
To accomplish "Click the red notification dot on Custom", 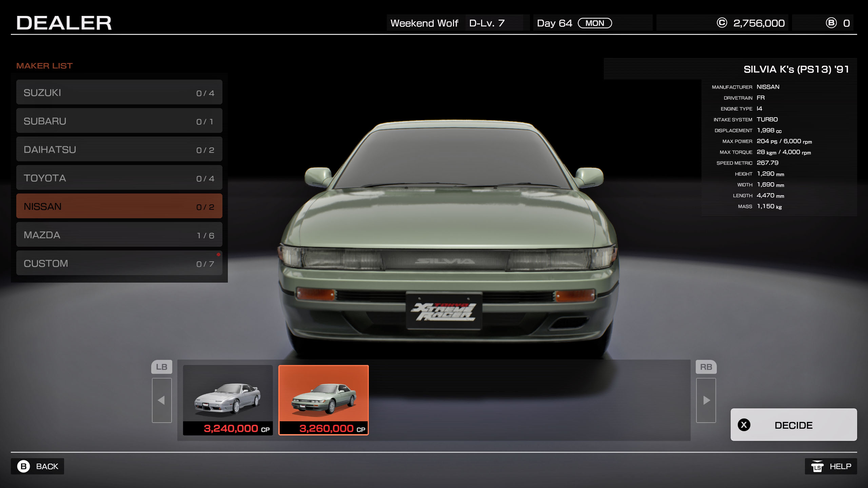I will (218, 255).
